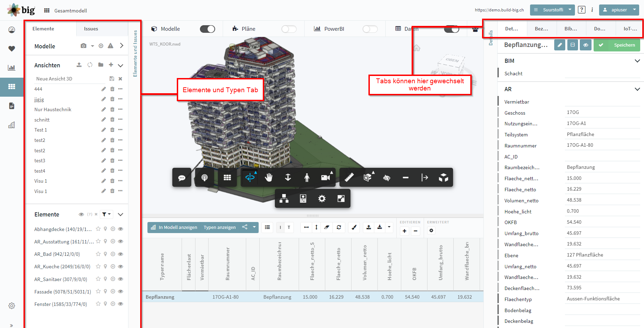Switch to the Issues tab

pos(91,29)
